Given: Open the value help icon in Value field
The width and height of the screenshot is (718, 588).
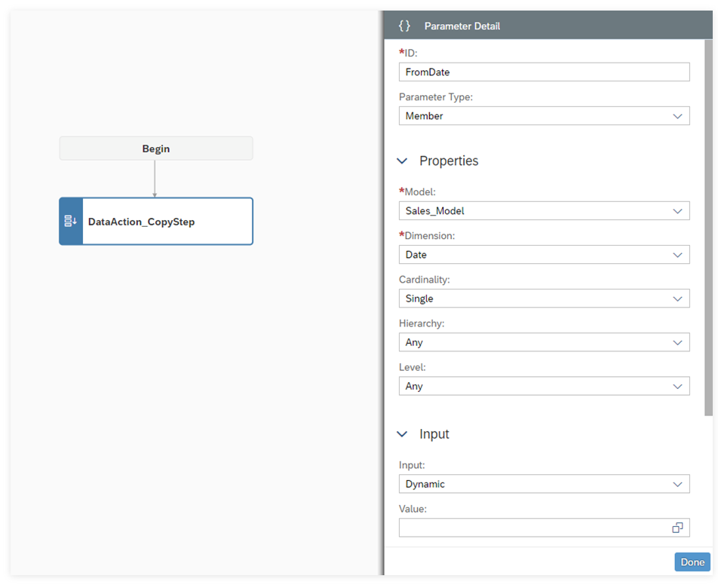Looking at the screenshot, I should point(677,528).
